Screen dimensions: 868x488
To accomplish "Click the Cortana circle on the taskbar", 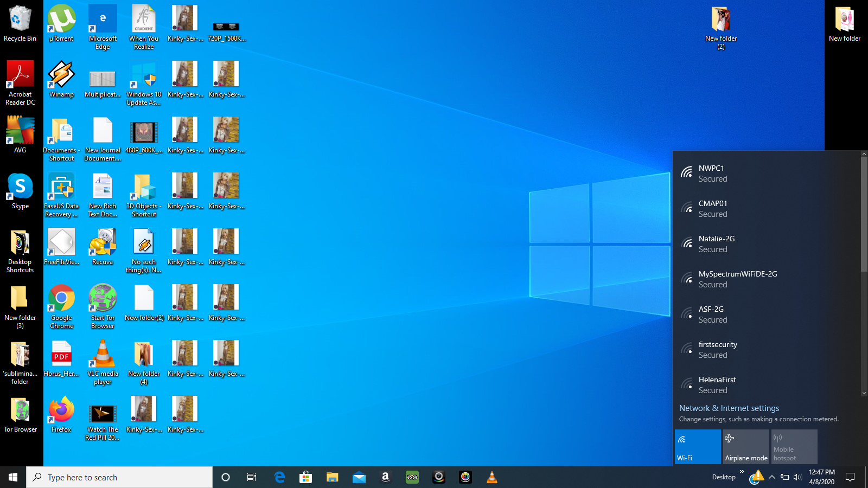I will pos(226,477).
